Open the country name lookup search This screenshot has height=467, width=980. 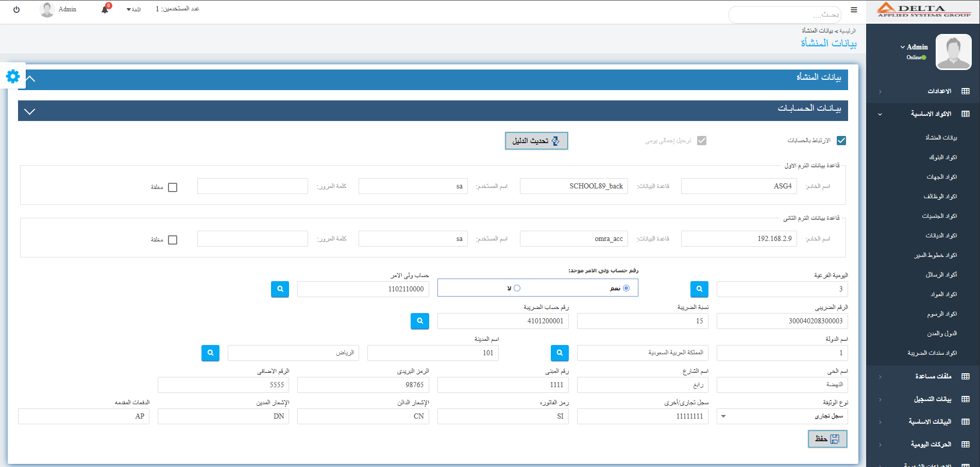click(x=559, y=353)
